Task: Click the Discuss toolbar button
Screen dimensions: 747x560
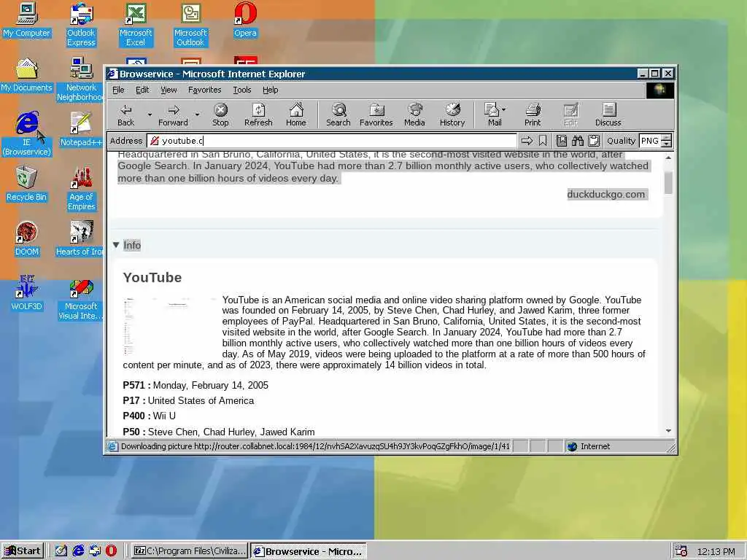Action: 608,114
